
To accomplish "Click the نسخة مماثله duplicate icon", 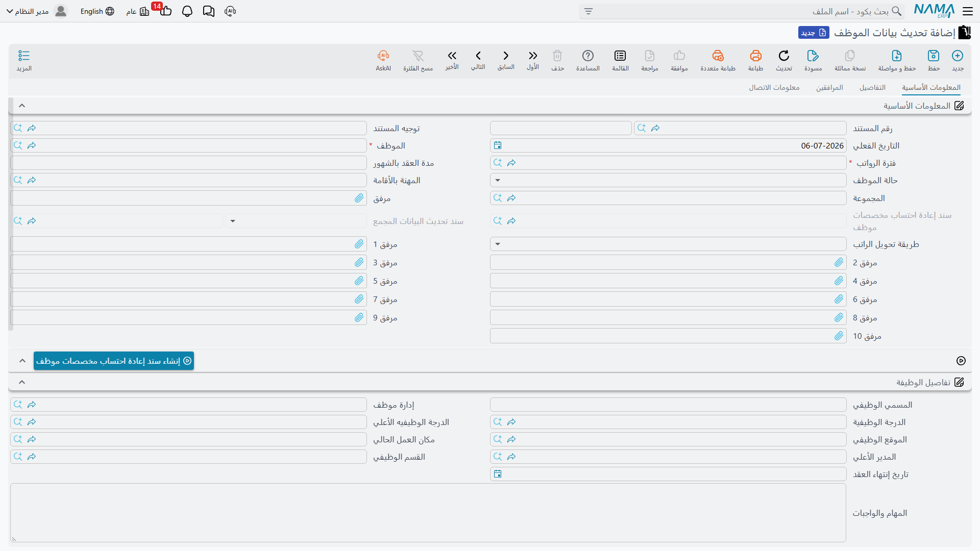I will tap(850, 56).
